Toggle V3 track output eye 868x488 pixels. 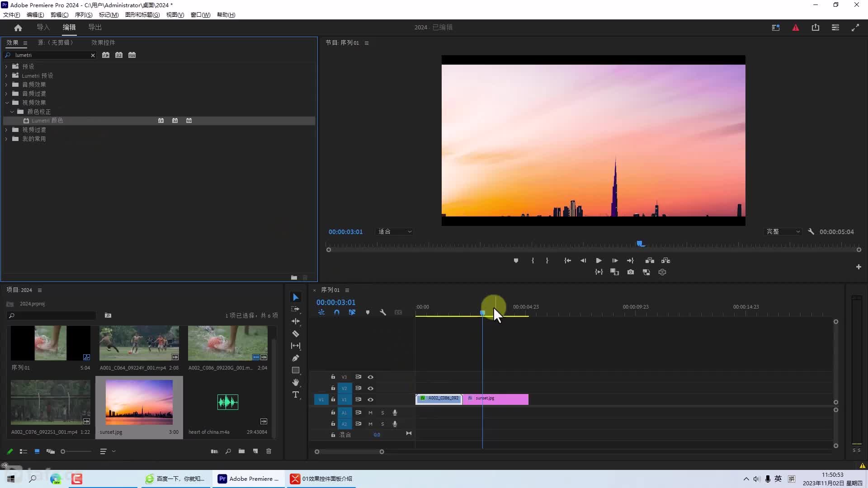click(371, 377)
